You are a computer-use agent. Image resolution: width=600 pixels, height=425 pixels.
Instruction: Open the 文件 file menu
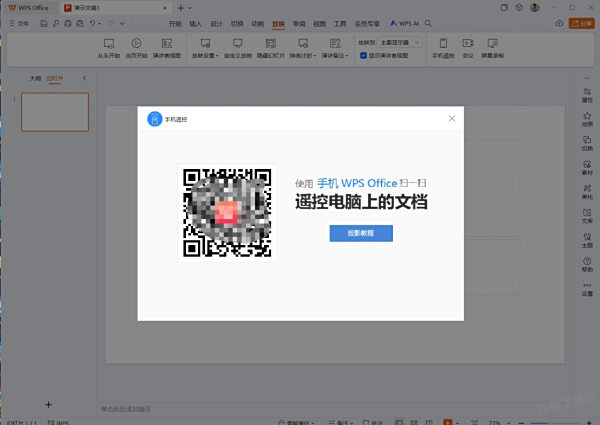[19, 23]
